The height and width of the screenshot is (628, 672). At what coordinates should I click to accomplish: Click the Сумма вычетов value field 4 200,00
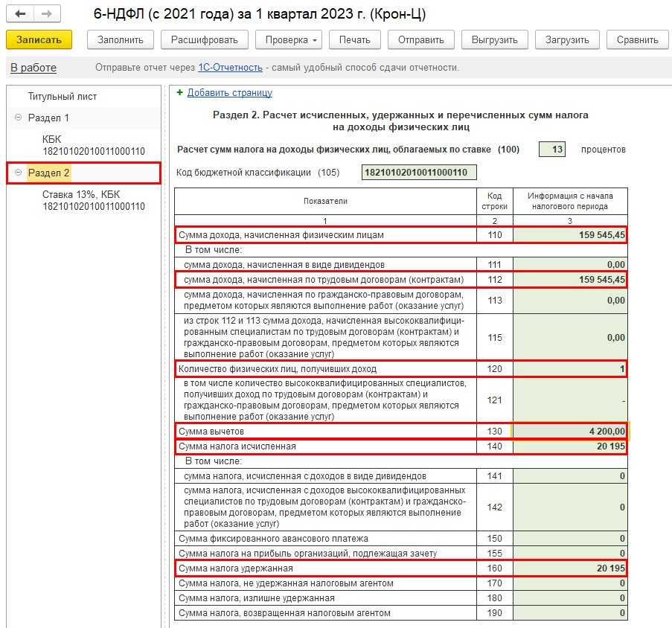click(x=571, y=432)
